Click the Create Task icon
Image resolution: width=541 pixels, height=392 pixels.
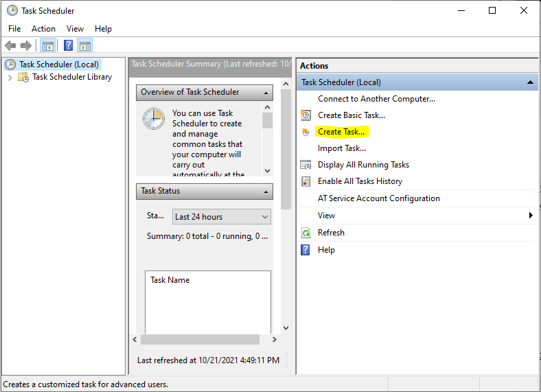pyautogui.click(x=306, y=132)
